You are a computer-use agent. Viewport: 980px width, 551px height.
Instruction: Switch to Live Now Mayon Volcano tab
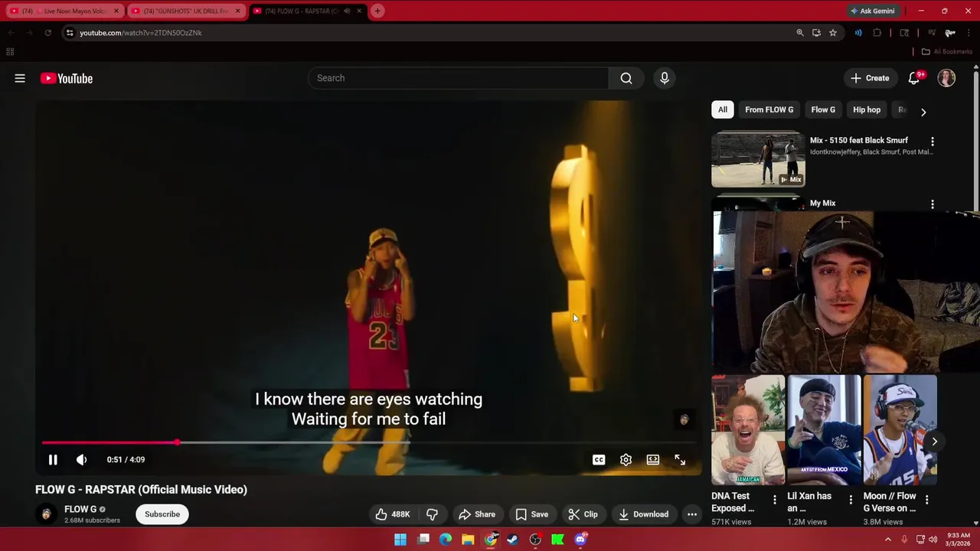tap(64, 11)
